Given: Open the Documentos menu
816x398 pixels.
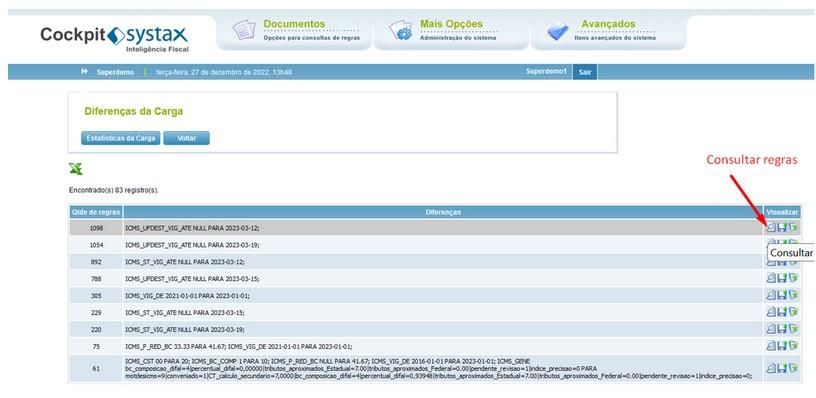Looking at the screenshot, I should pyautogui.click(x=294, y=32).
